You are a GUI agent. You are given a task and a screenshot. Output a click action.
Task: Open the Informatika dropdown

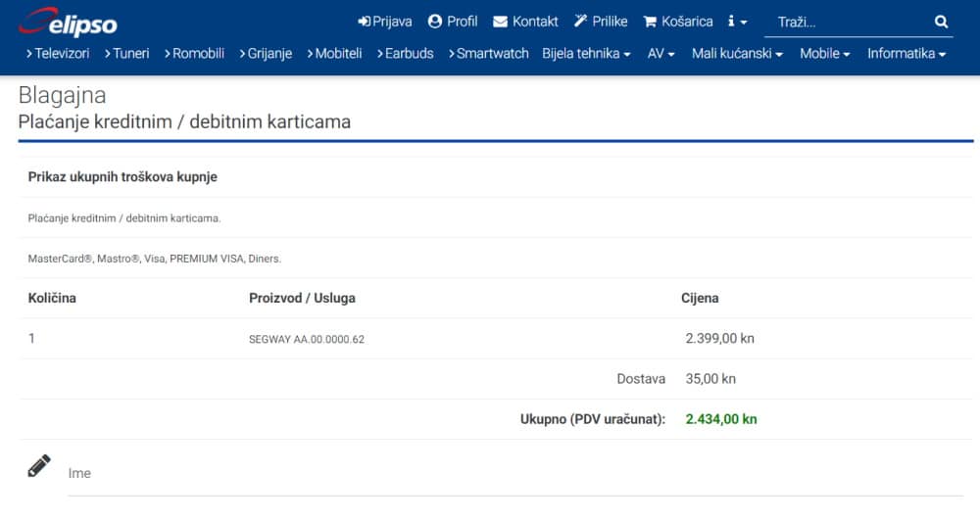(906, 54)
